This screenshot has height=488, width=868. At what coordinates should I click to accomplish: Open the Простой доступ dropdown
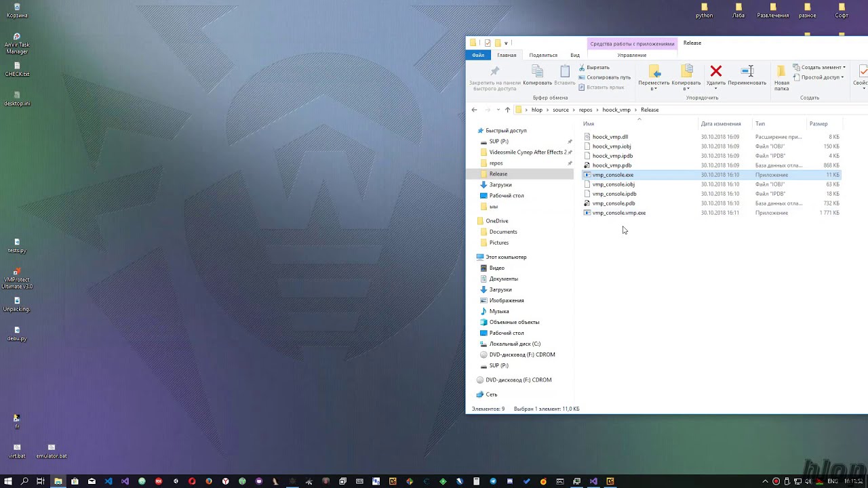[818, 77]
